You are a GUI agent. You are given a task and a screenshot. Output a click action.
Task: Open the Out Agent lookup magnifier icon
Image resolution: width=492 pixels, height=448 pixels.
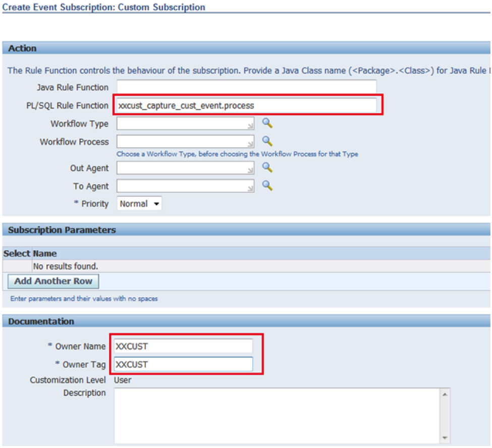268,168
